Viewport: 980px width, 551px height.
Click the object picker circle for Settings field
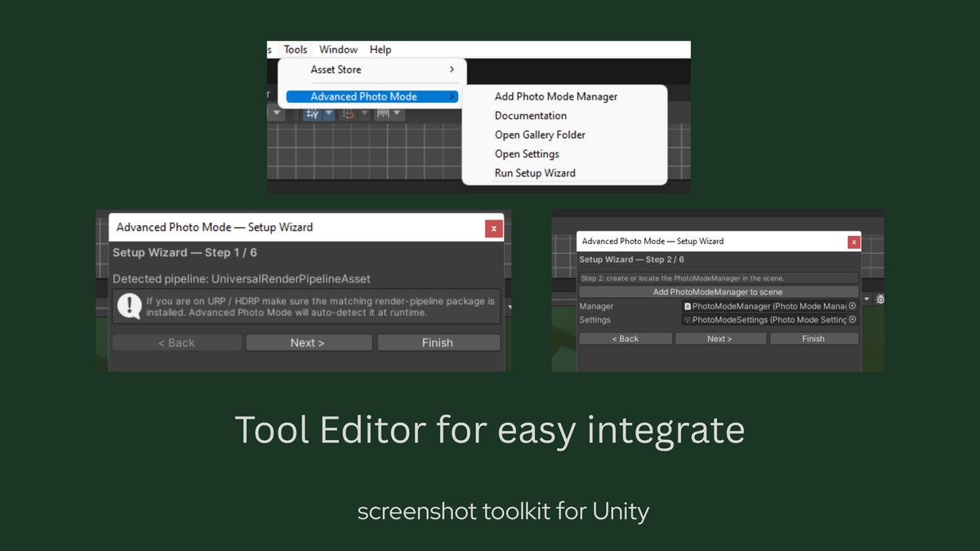pos(853,320)
